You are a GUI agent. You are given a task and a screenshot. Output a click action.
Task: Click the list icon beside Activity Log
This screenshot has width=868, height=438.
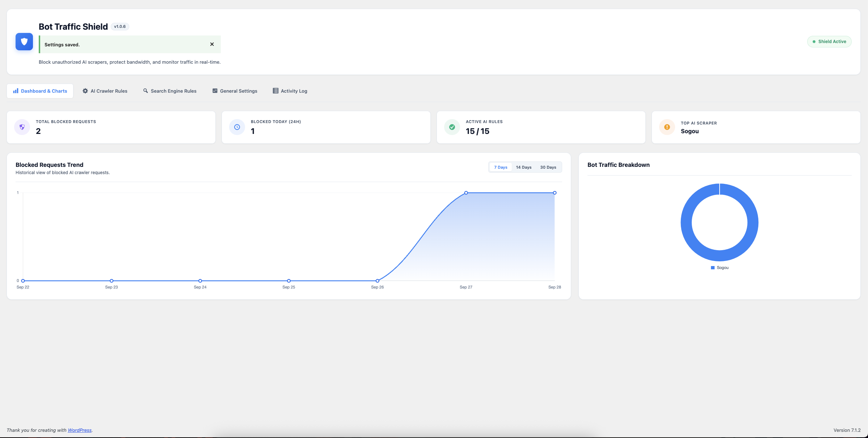pyautogui.click(x=275, y=91)
